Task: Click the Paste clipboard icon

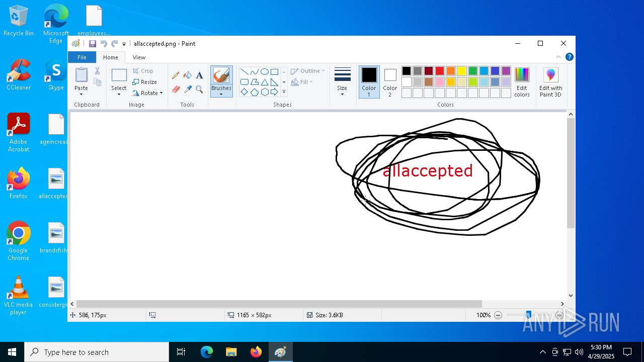Action: point(81,75)
